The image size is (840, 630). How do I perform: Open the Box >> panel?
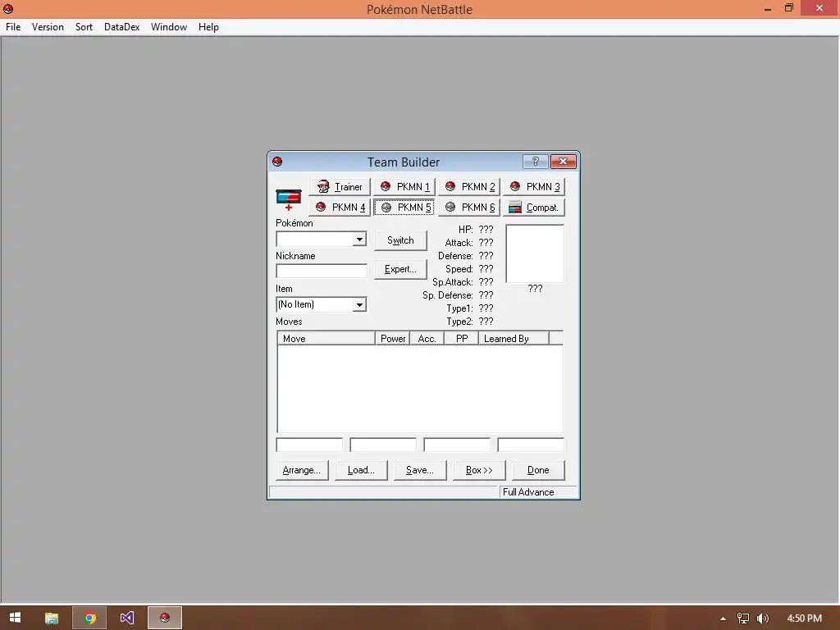479,470
